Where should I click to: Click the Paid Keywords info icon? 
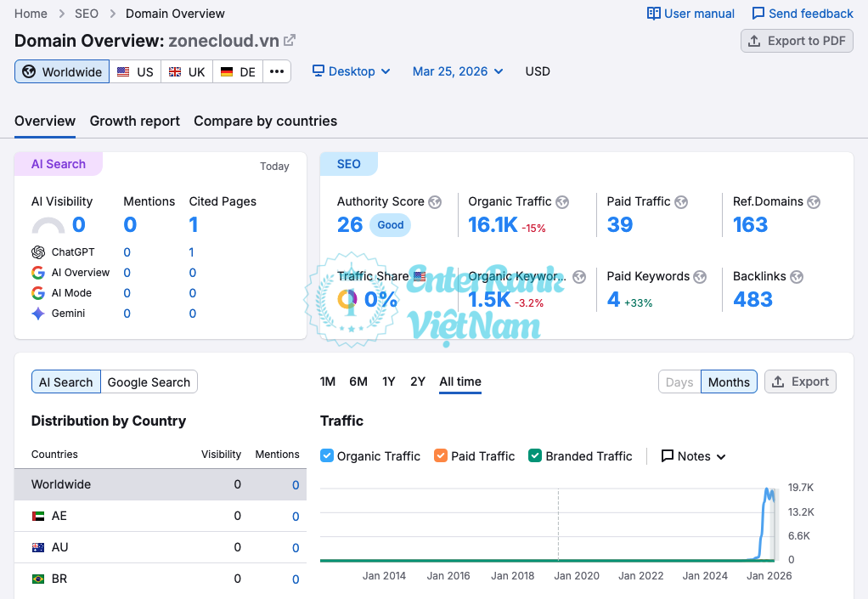point(700,276)
